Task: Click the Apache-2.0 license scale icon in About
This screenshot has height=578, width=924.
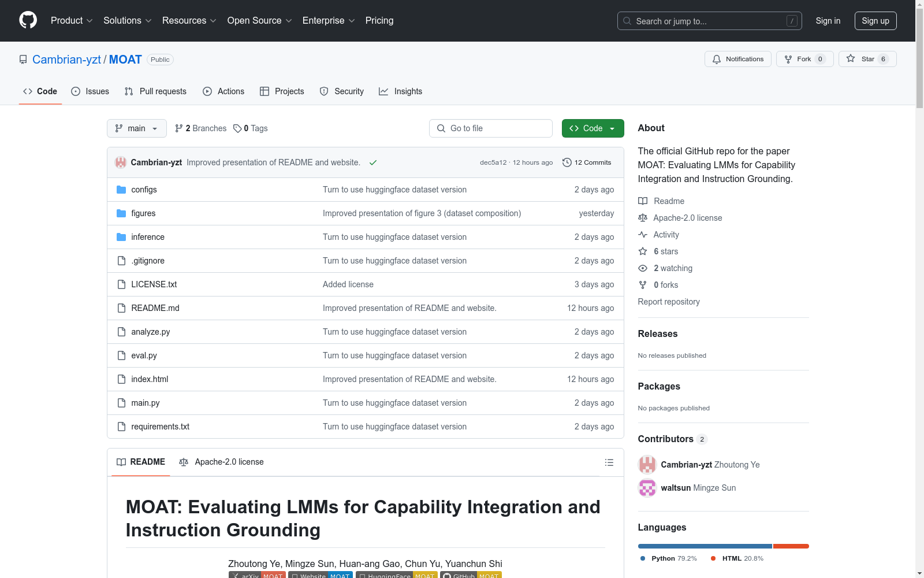Action: (x=643, y=218)
